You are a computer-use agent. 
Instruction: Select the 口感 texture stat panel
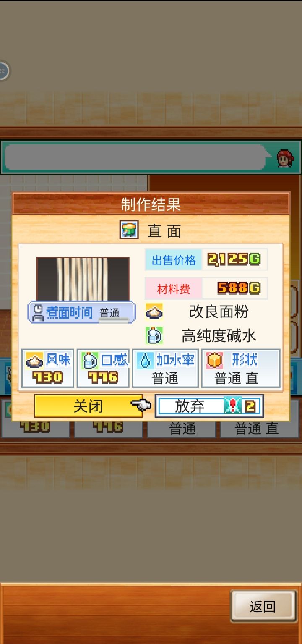104,368
